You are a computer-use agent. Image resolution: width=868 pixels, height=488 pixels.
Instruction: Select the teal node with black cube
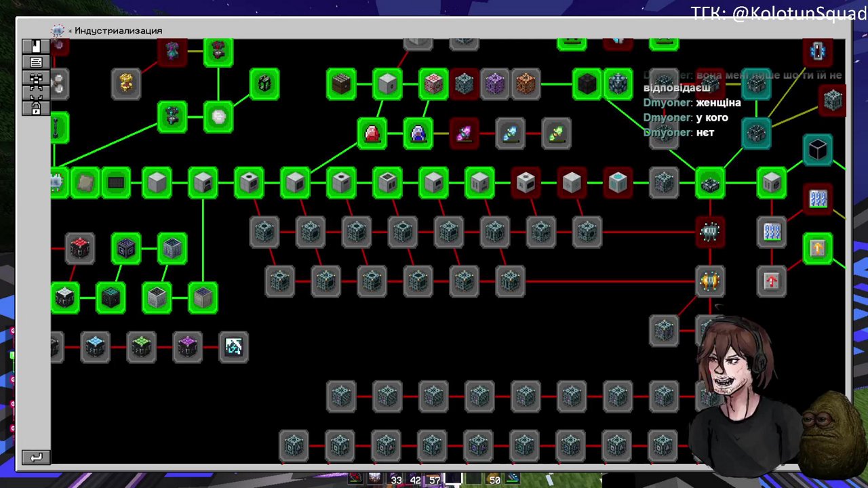click(818, 150)
